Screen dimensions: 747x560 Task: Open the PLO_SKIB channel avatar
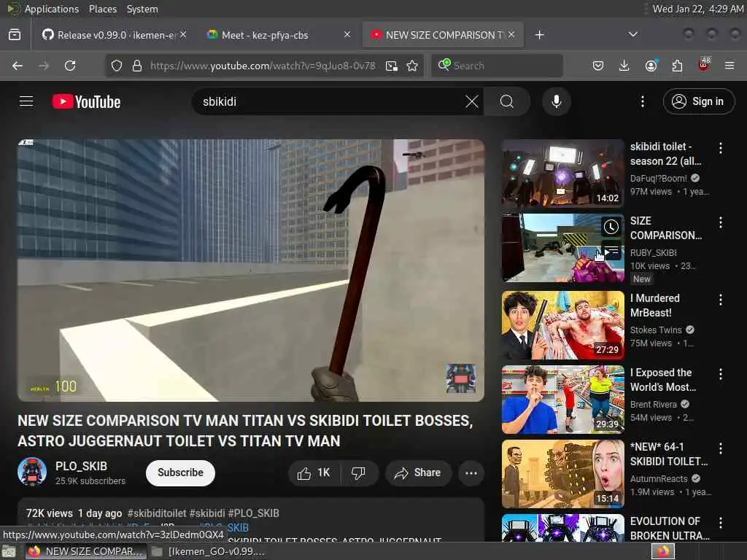[32, 472]
